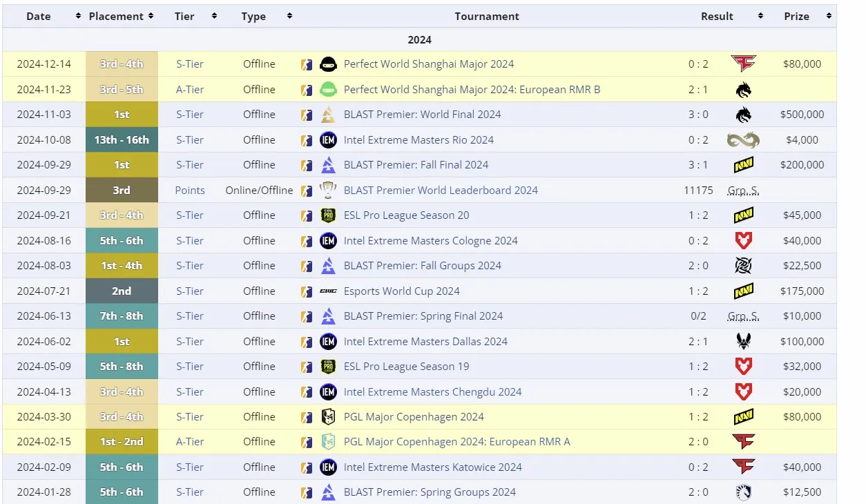
Task: Click Vitality logo in IEM Dallas row
Action: tap(743, 341)
